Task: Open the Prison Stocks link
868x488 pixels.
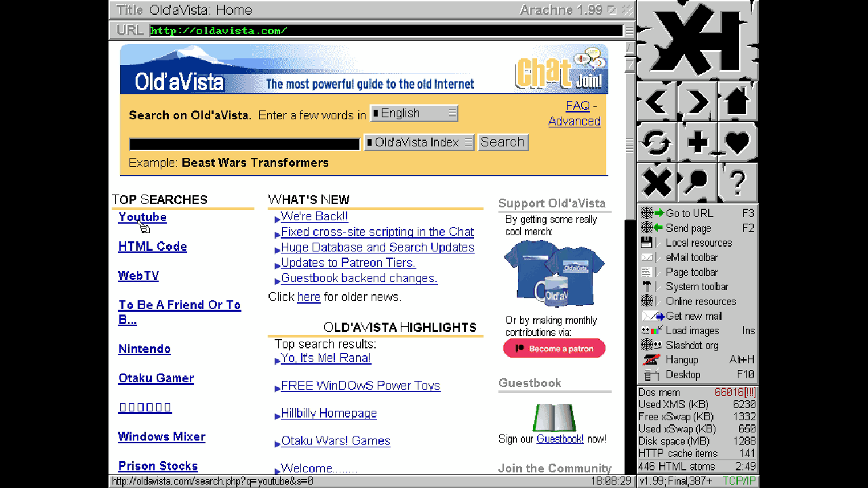Action: (158, 466)
